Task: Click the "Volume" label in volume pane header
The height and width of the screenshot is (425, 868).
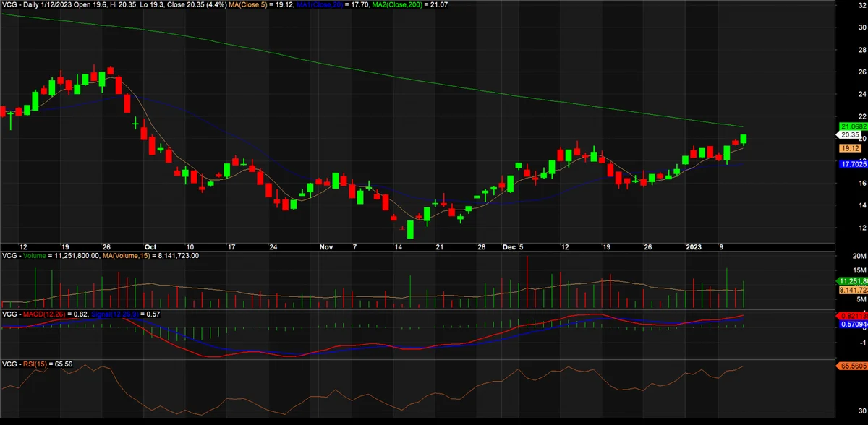Action: pos(34,255)
